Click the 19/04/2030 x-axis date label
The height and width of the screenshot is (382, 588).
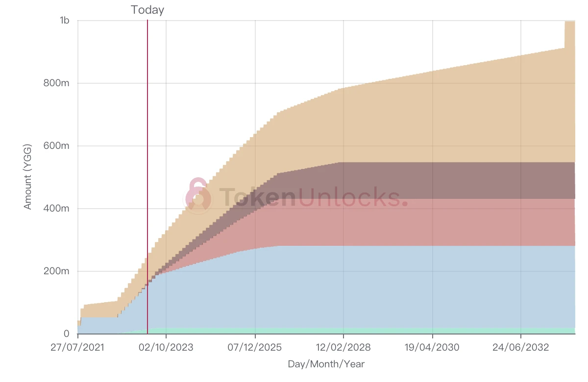[432, 347]
